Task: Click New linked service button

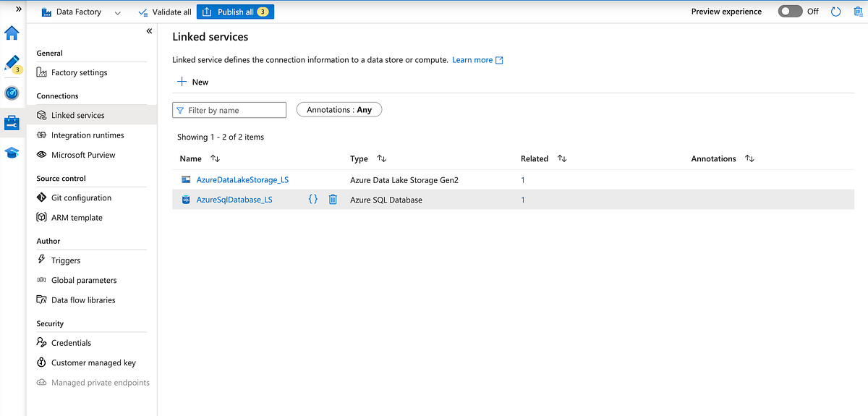Action: click(193, 82)
